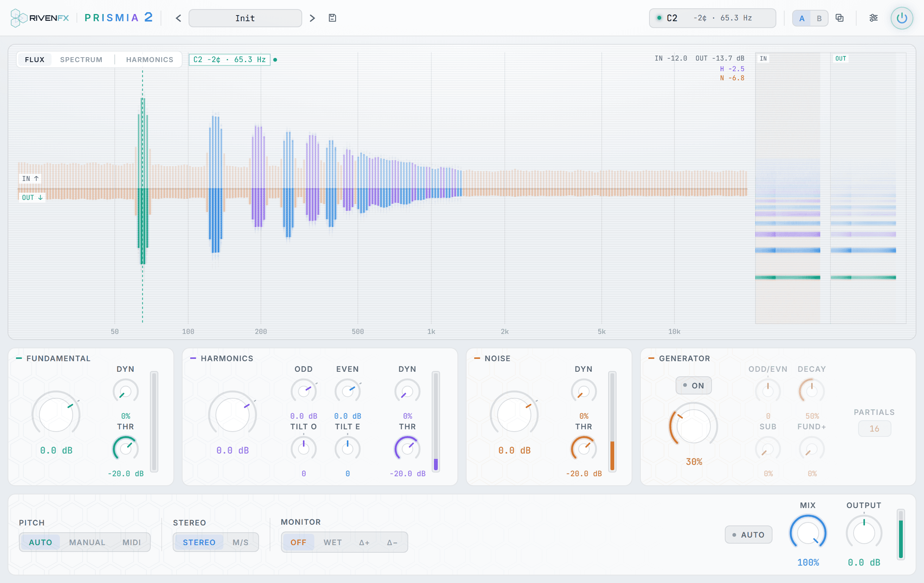924x583 pixels.
Task: Set pitch mode to MANUAL
Action: [x=87, y=542]
